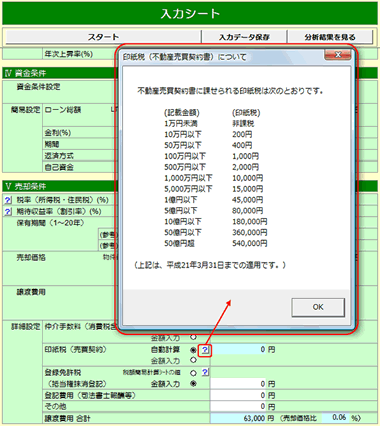Click the 印紙税 amount field
Screen dimensions: 380x426
(239, 350)
